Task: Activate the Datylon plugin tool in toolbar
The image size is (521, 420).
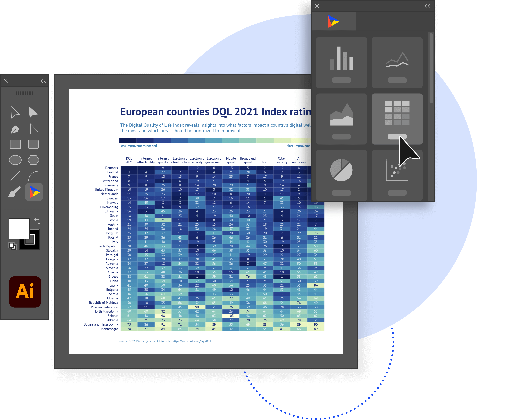Action: tap(34, 192)
